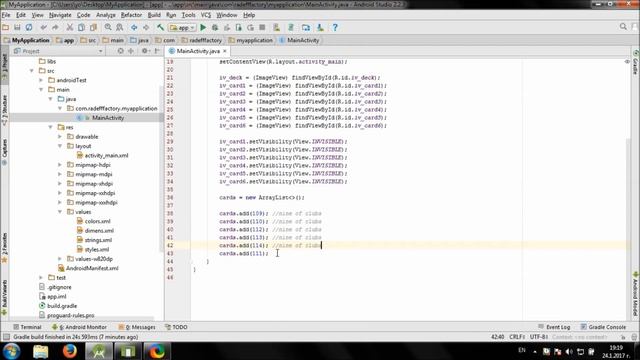
Task: Expand the mipmap-hdpi folder
Action: point(60,164)
